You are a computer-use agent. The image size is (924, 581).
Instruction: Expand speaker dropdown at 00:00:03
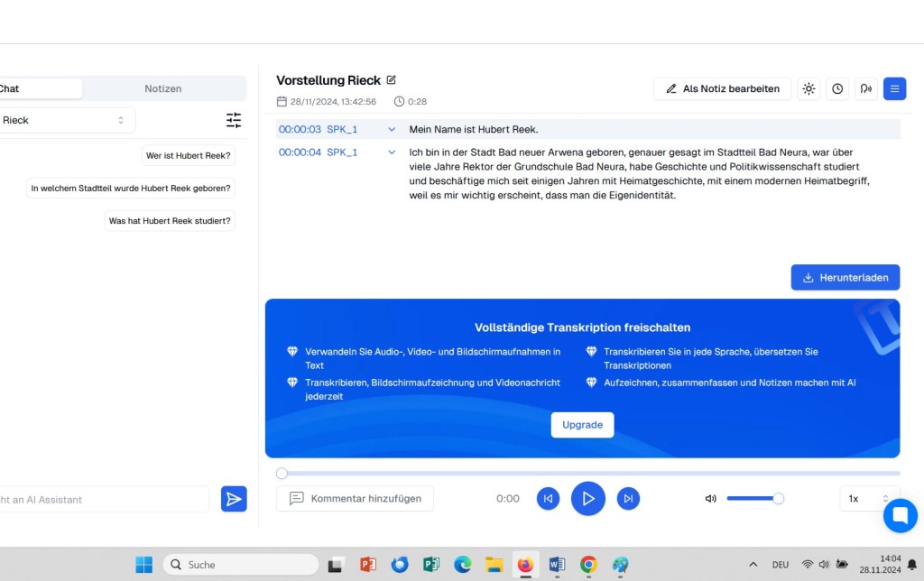pyautogui.click(x=392, y=129)
